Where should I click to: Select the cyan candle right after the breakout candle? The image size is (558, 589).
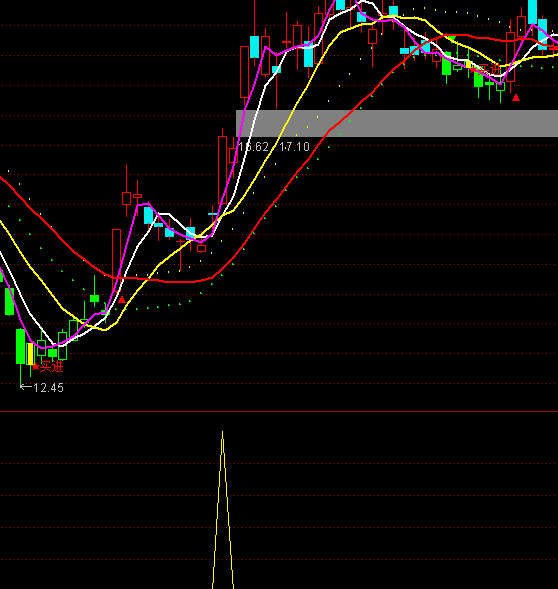255,47
